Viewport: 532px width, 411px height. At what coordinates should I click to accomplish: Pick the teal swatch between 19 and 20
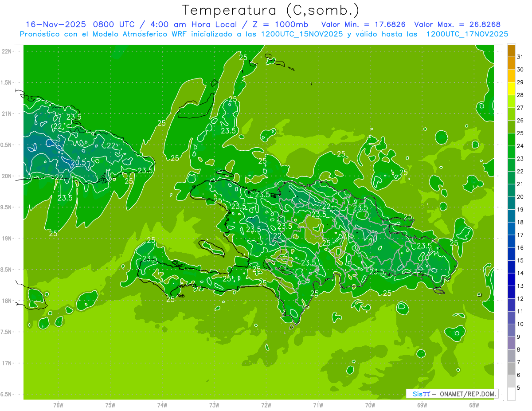(x=511, y=203)
